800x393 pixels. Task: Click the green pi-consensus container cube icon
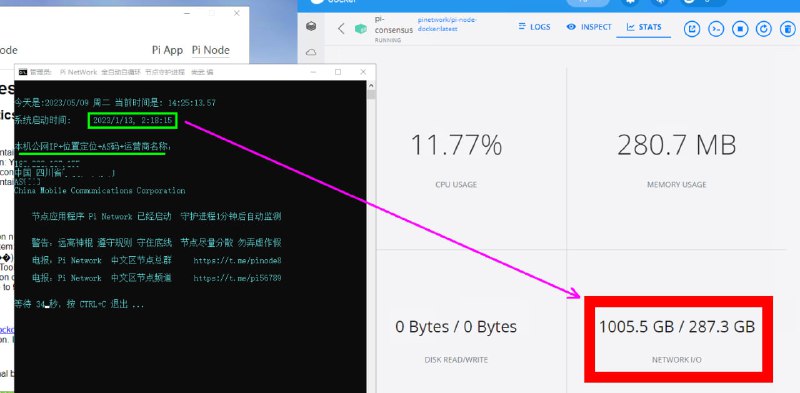tap(361, 29)
